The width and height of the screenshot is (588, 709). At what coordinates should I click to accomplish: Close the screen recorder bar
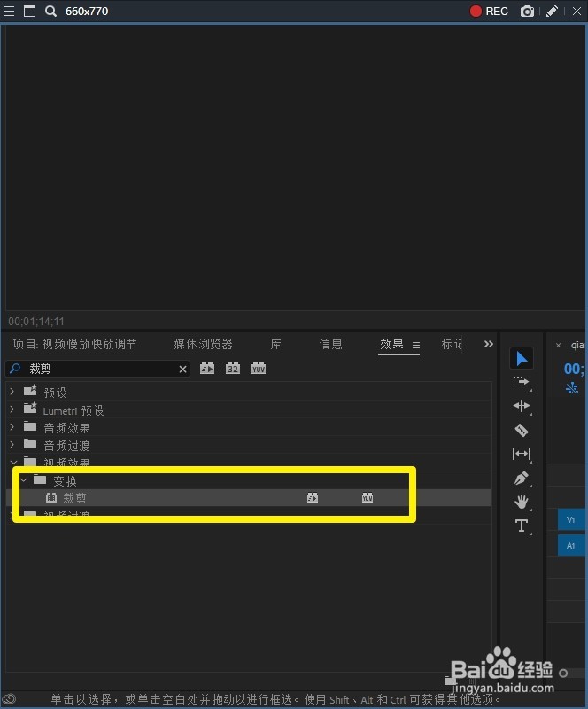(x=576, y=12)
